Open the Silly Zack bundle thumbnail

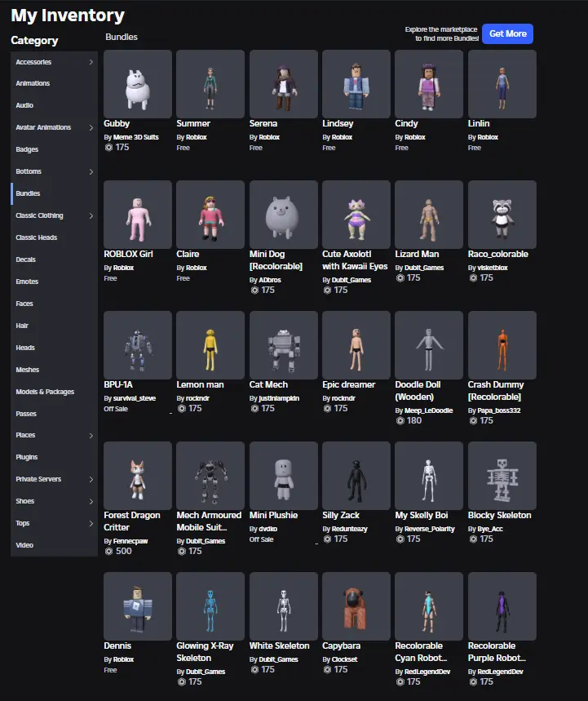coord(356,476)
